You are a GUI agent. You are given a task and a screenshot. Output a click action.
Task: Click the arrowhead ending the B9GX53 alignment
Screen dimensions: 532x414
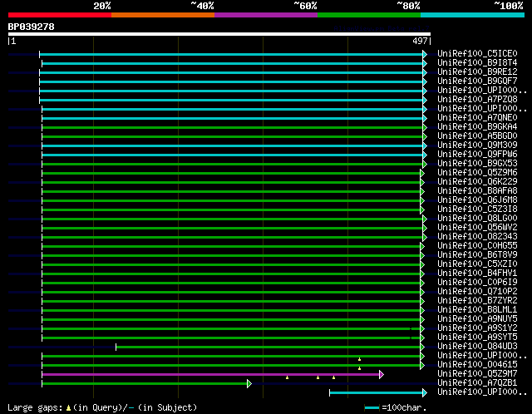(425, 164)
